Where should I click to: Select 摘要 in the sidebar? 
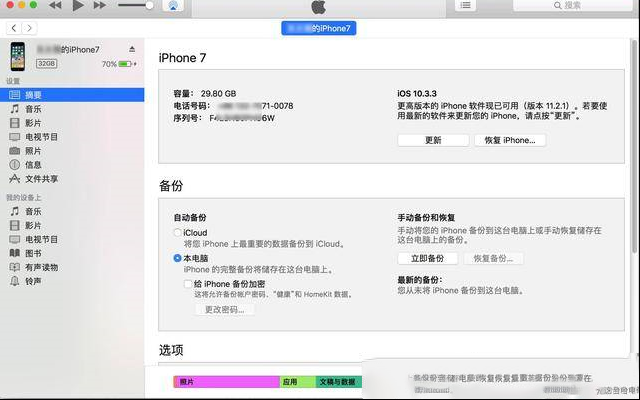[72, 95]
